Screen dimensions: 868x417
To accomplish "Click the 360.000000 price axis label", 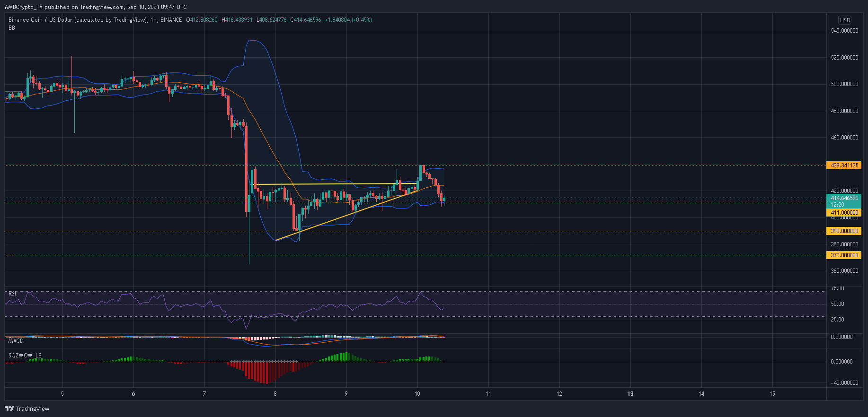I will click(844, 271).
